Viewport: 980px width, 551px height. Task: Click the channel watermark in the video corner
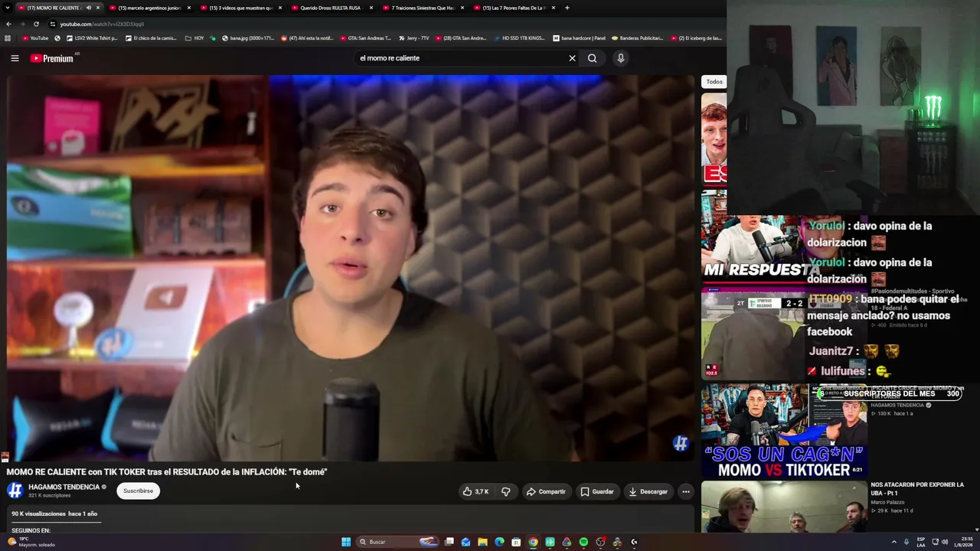(680, 443)
